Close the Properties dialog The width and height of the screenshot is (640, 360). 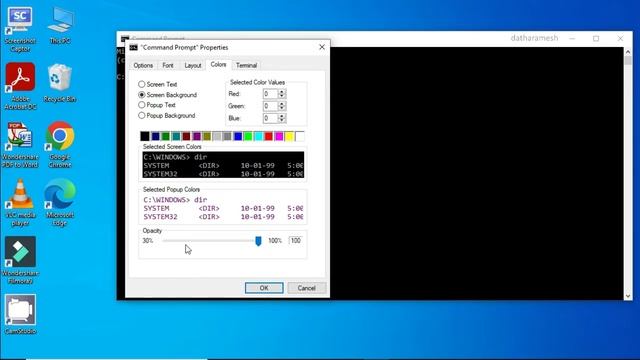pyautogui.click(x=322, y=47)
